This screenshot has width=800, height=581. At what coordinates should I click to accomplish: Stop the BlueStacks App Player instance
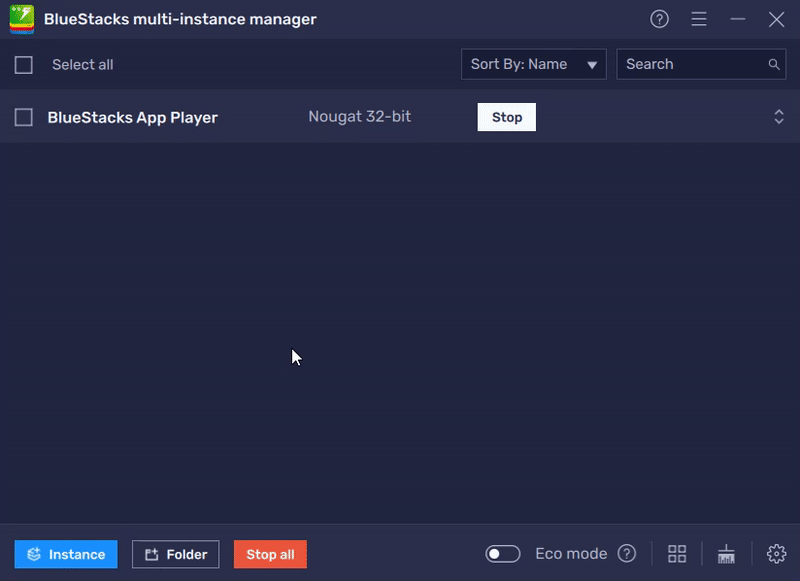click(507, 117)
